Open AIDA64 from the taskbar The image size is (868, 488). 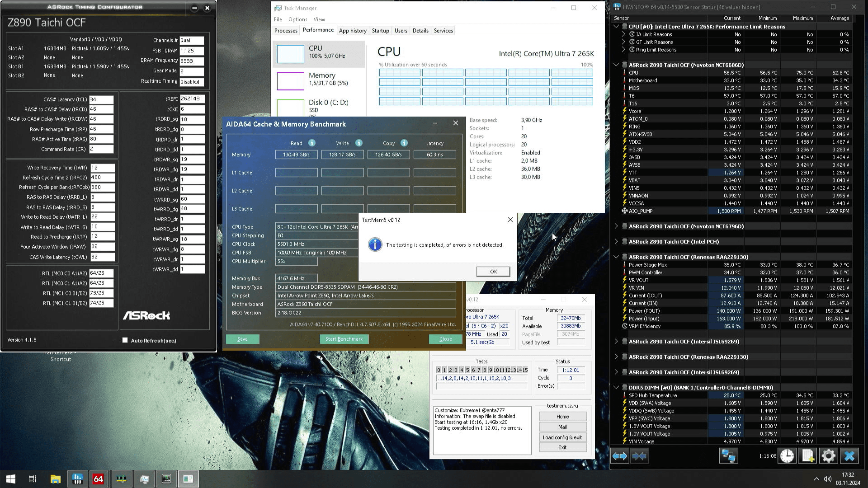click(x=98, y=479)
